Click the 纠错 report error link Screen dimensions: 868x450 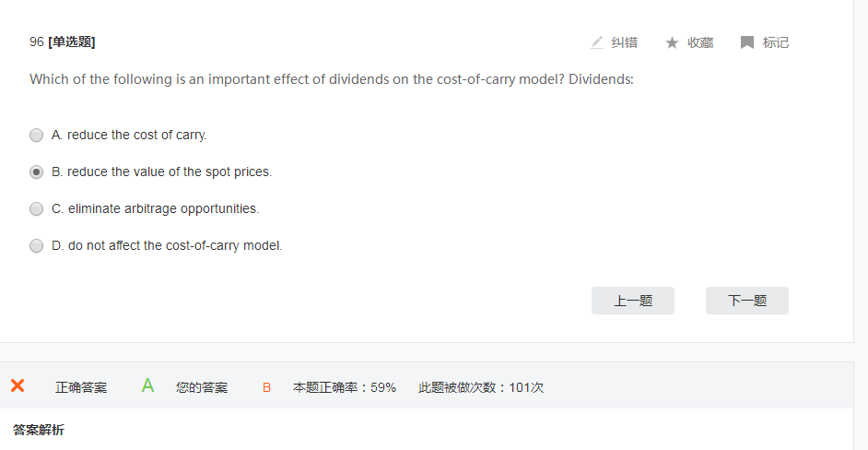pos(624,42)
